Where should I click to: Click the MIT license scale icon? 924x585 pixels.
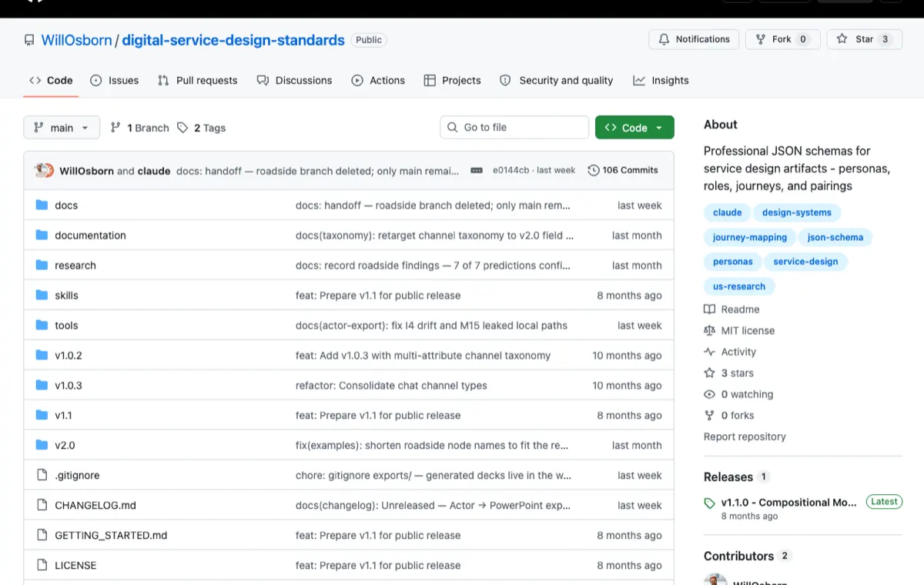click(x=709, y=331)
